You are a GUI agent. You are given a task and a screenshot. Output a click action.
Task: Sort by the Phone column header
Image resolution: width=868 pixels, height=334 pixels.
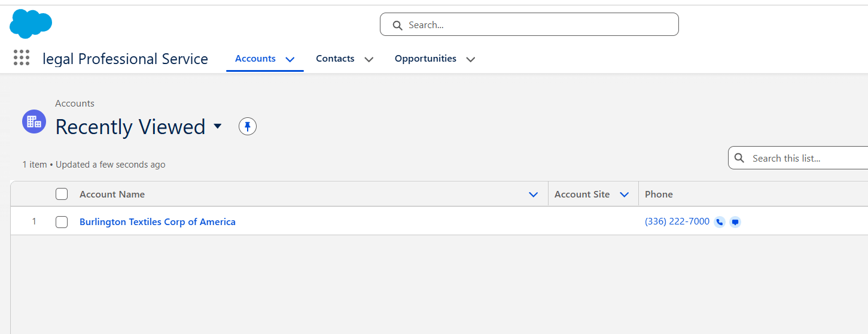coord(659,194)
